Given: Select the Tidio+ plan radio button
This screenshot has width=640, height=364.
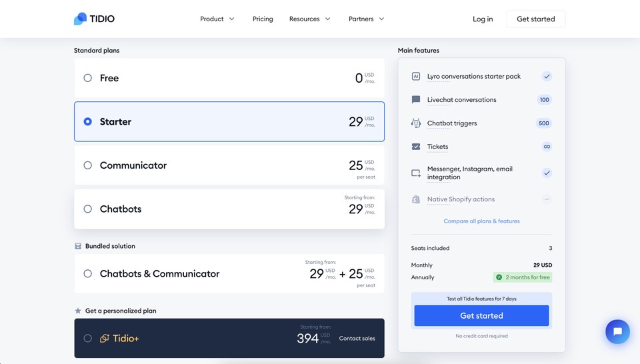Looking at the screenshot, I should point(88,338).
